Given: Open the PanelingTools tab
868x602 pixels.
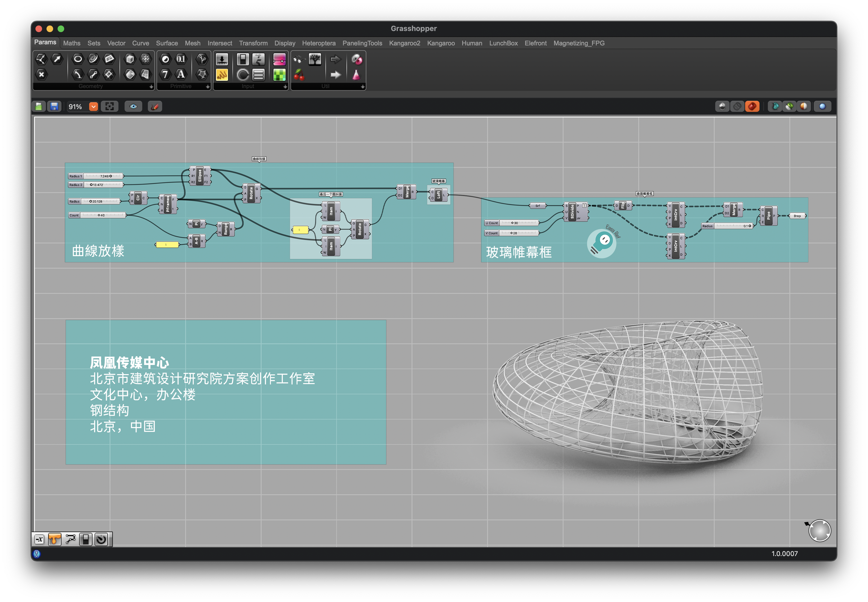Looking at the screenshot, I should tap(362, 43).
